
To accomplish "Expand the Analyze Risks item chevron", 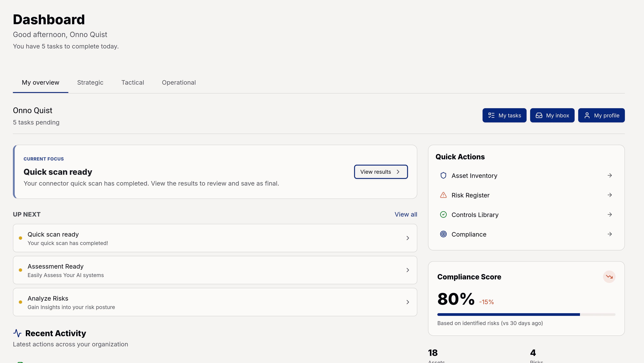I will coord(408,302).
